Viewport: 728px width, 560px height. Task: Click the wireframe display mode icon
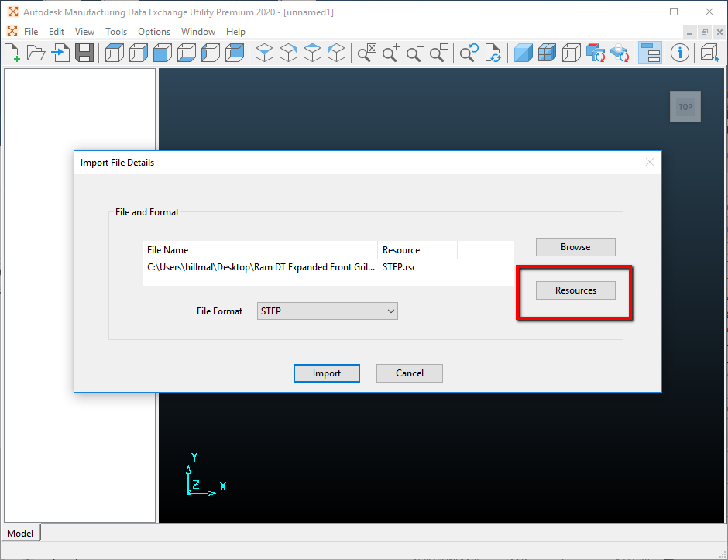572,52
